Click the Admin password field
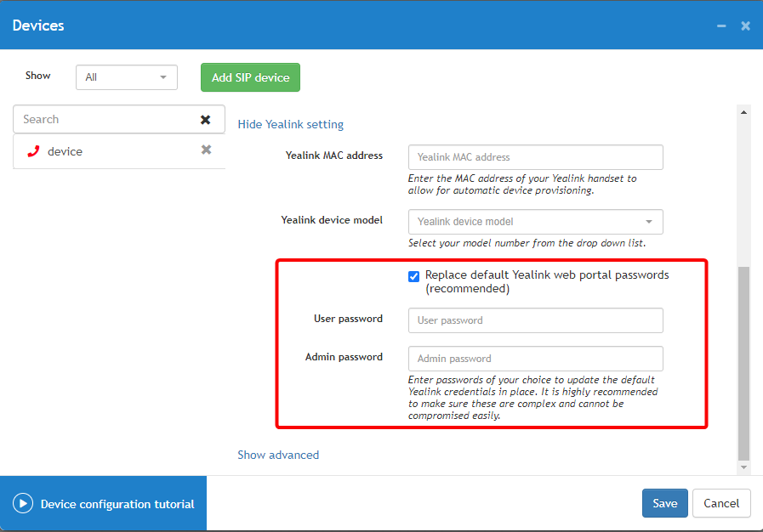 (x=535, y=359)
